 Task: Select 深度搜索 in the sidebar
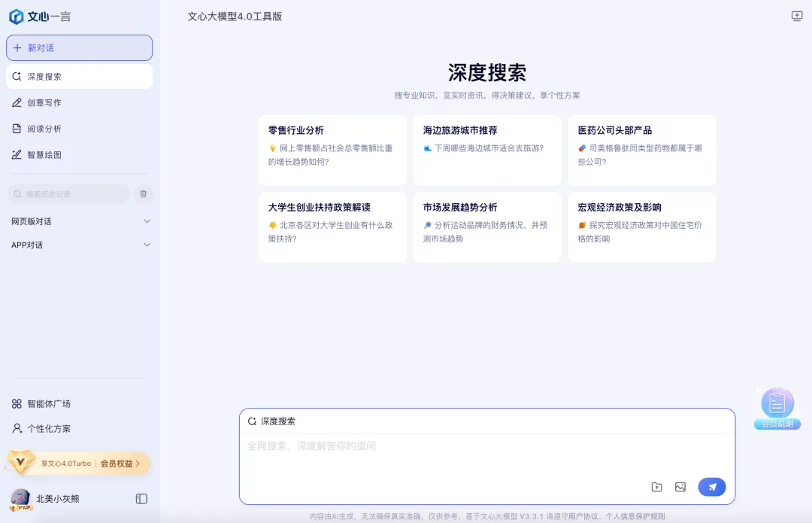[x=46, y=76]
